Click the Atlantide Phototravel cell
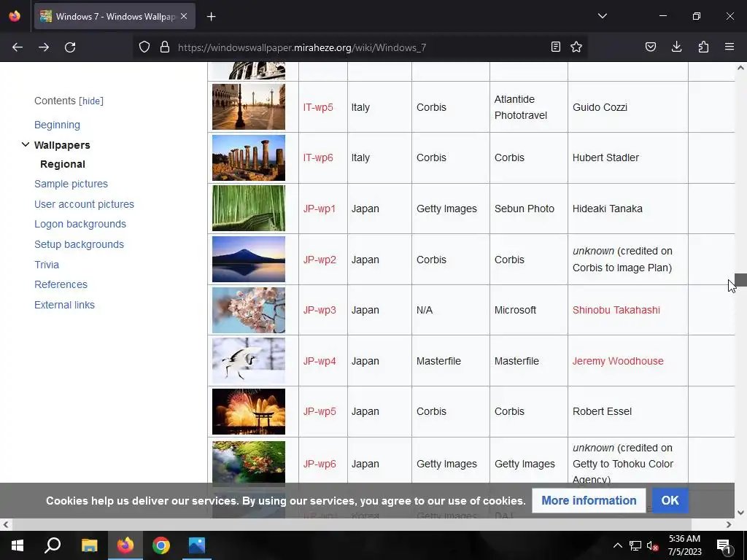The height and width of the screenshot is (560, 747). (529, 107)
